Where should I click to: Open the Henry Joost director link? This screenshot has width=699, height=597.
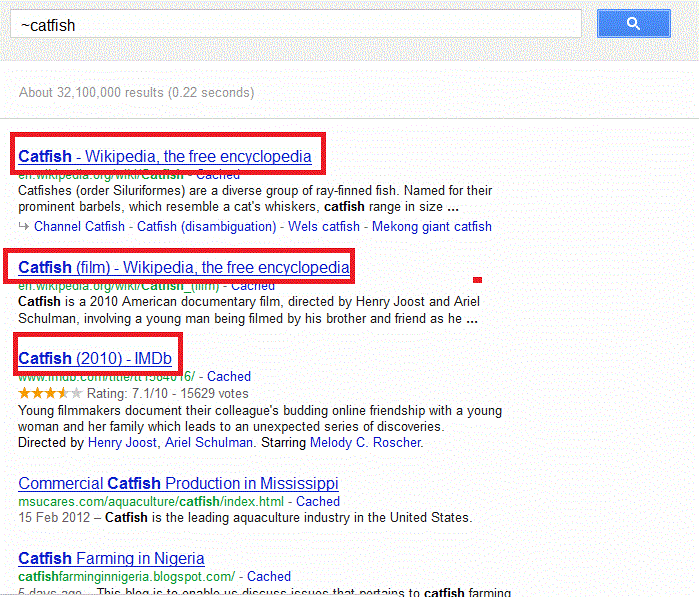pyautogui.click(x=122, y=442)
